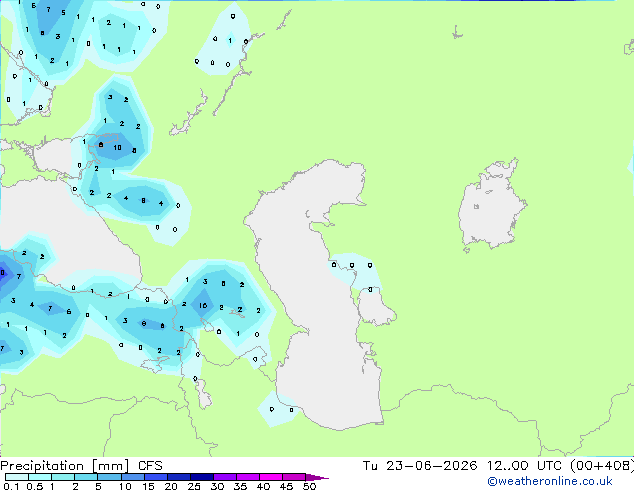Click the 'Precipitation [mm] CFS' title text
This screenshot has height=490, width=634.
pyautogui.click(x=81, y=466)
